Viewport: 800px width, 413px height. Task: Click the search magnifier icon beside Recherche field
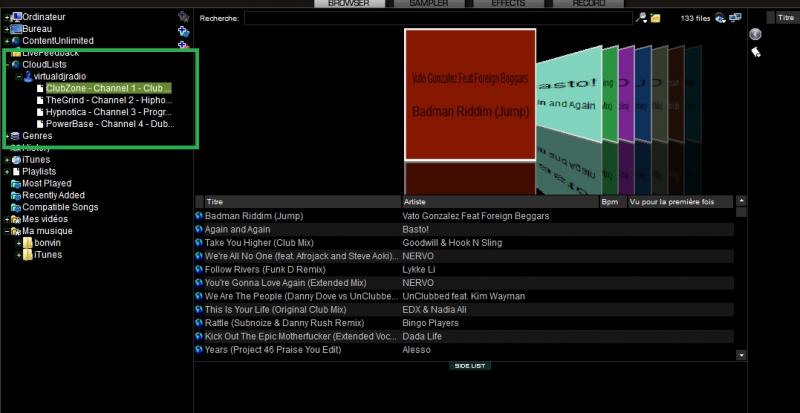641,18
